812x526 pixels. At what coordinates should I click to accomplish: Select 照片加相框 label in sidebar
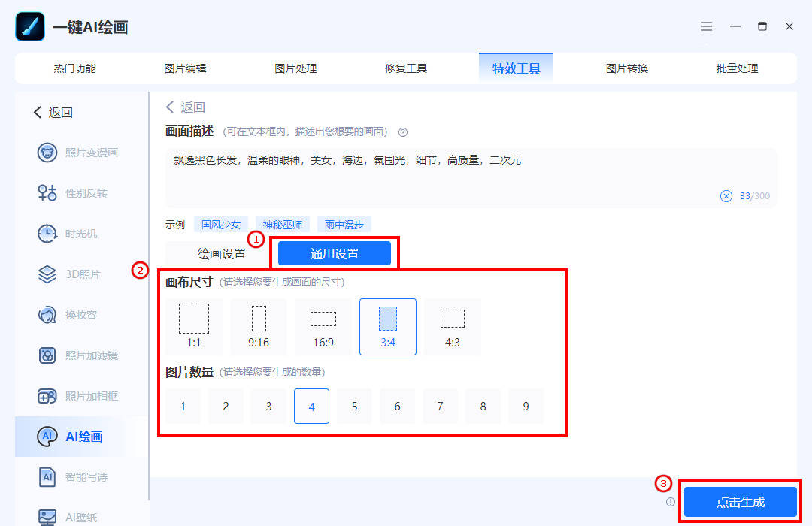(x=92, y=396)
